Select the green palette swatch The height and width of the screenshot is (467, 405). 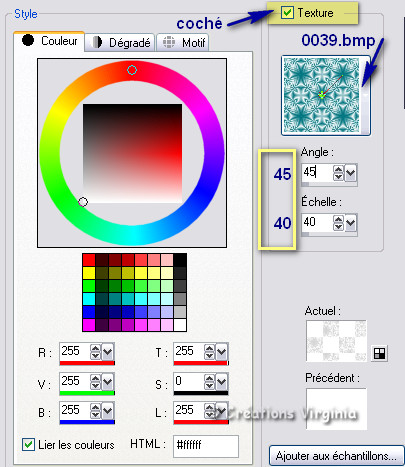(89, 286)
